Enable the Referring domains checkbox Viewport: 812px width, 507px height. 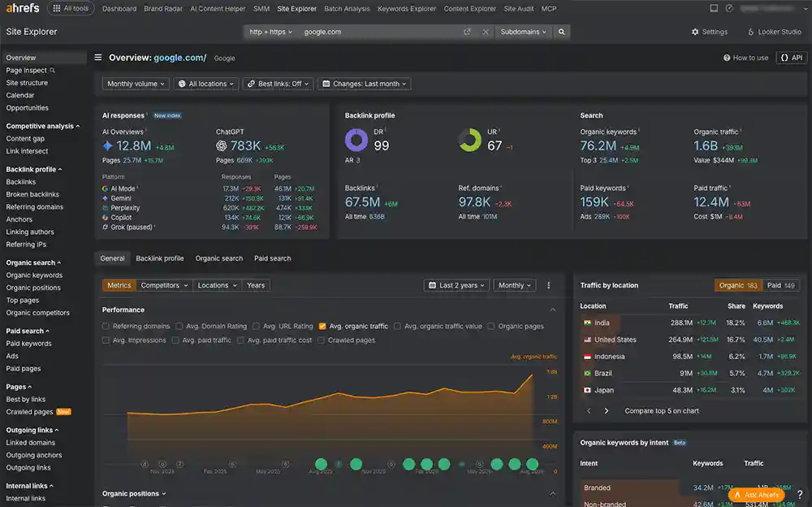(106, 326)
